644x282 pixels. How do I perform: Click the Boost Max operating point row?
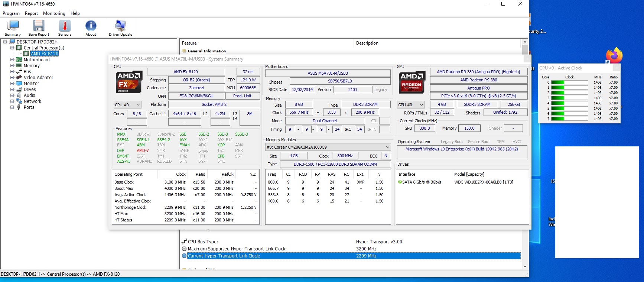coord(185,188)
